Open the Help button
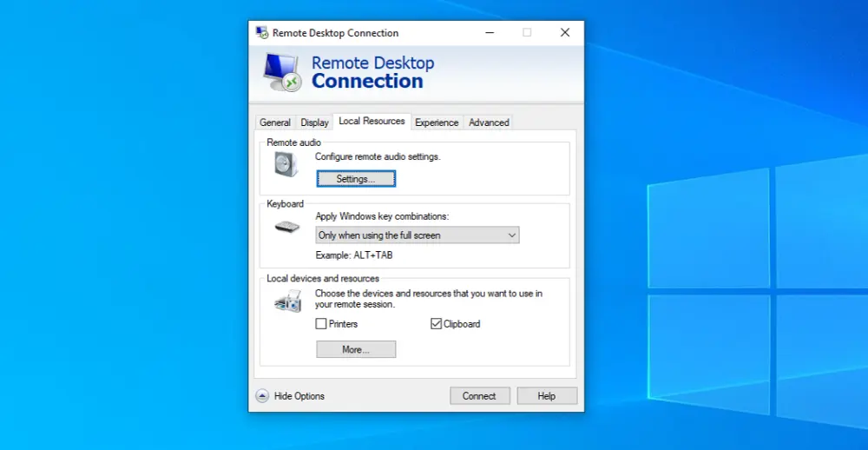 point(546,395)
